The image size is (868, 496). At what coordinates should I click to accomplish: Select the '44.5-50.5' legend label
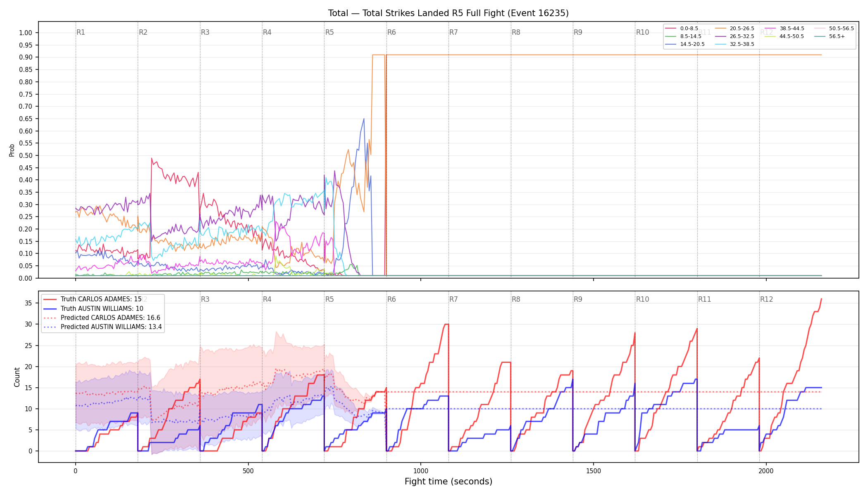click(792, 36)
